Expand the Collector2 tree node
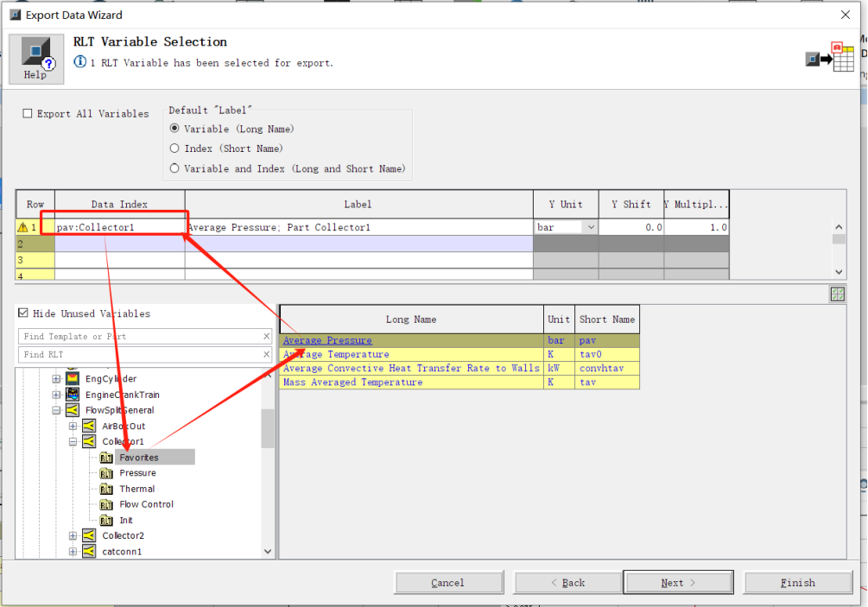This screenshot has width=868, height=607. pos(73,535)
